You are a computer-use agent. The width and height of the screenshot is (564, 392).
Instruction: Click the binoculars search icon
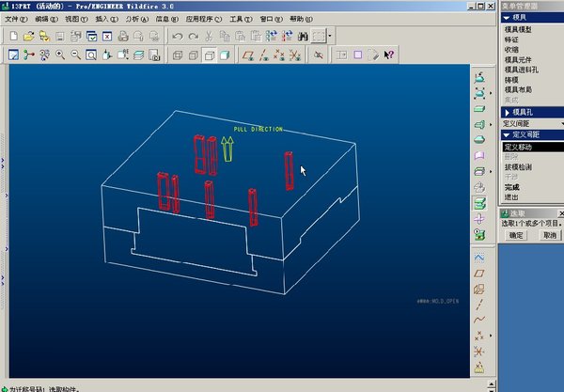tap(303, 36)
